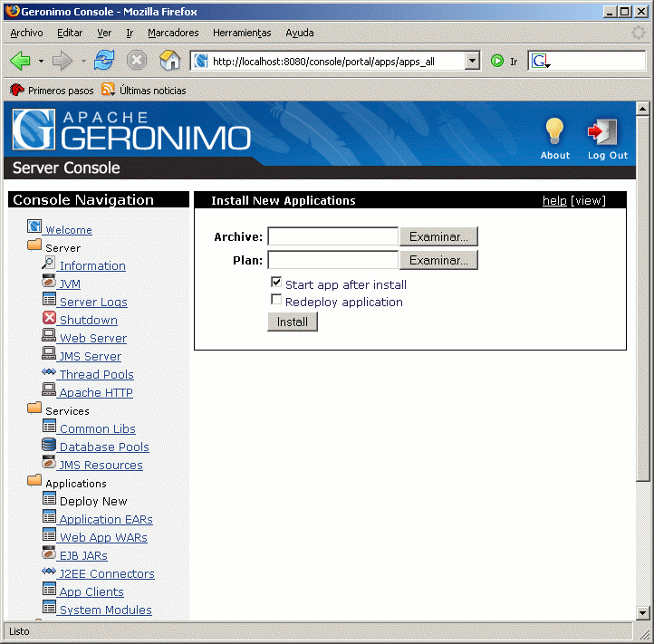The height and width of the screenshot is (644, 654).
Task: Click the Google search engine icon
Action: [540, 62]
